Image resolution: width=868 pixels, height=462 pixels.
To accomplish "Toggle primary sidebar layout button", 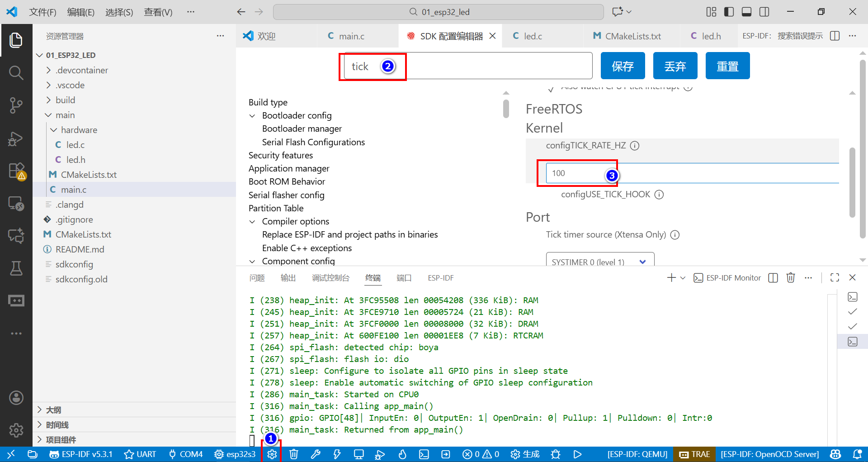I will (x=729, y=12).
